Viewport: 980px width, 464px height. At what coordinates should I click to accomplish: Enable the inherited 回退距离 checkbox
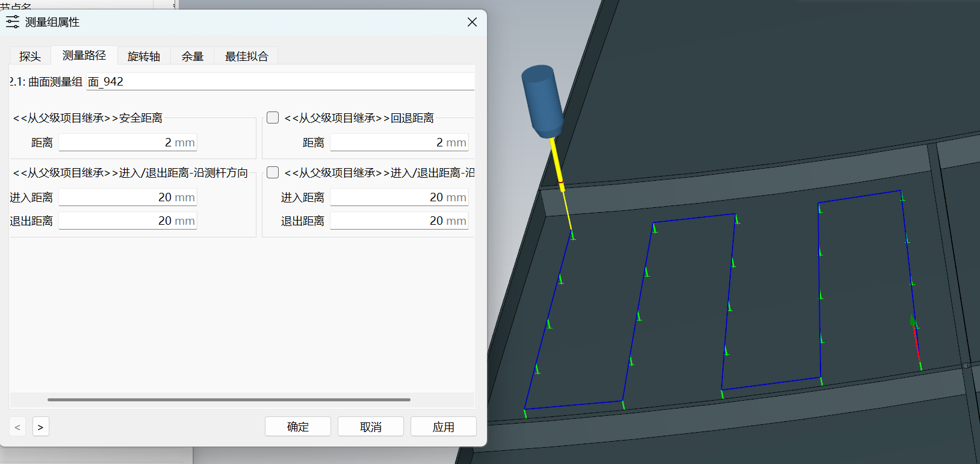(273, 118)
